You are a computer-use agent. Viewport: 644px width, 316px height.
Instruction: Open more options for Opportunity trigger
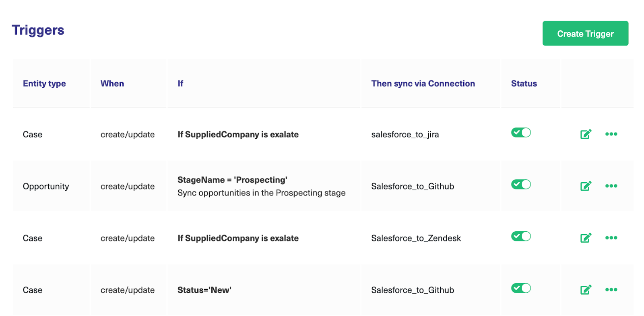[x=611, y=186]
